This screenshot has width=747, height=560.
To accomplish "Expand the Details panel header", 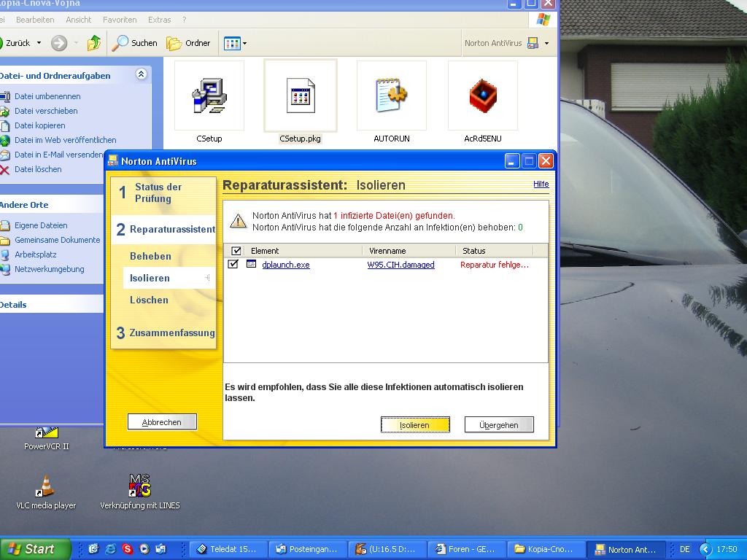I will click(x=52, y=305).
